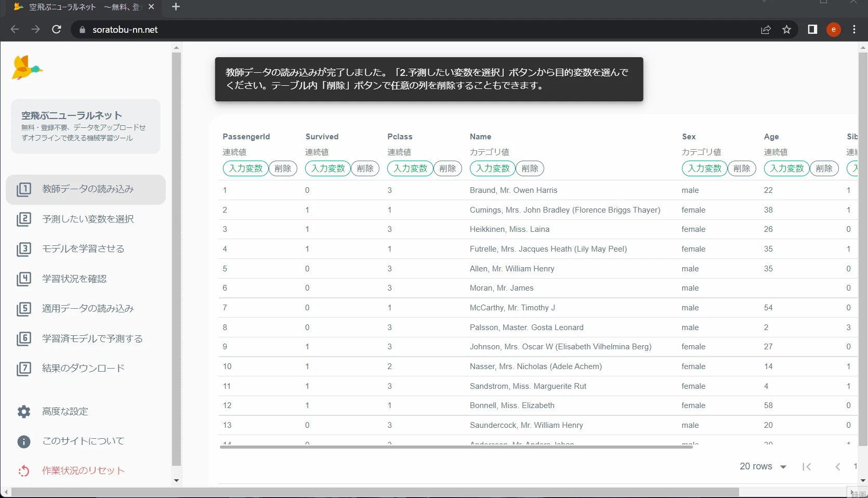Click the step 4 icon in sidebar
The width and height of the screenshot is (868, 498).
click(x=24, y=279)
